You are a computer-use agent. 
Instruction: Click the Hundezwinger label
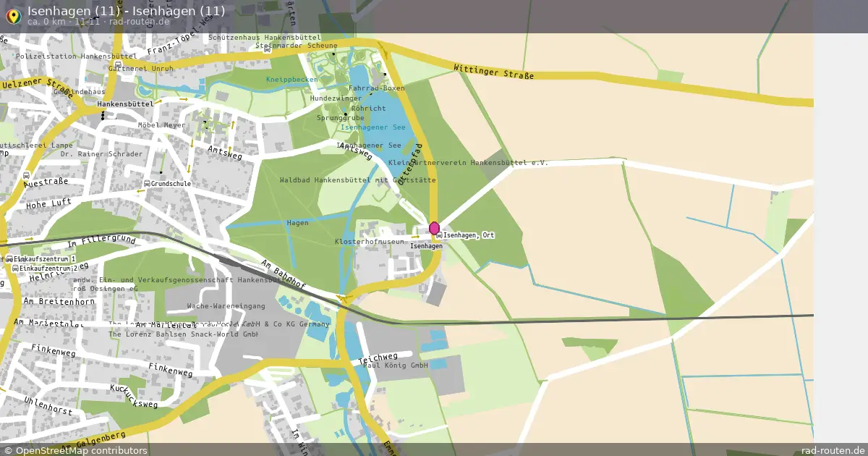(336, 98)
